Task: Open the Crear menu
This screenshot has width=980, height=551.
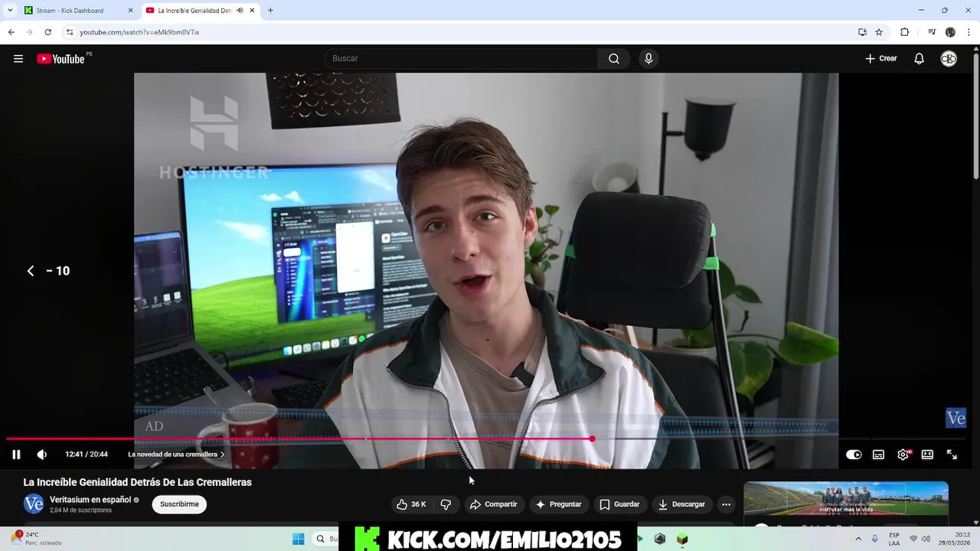Action: tap(881, 59)
